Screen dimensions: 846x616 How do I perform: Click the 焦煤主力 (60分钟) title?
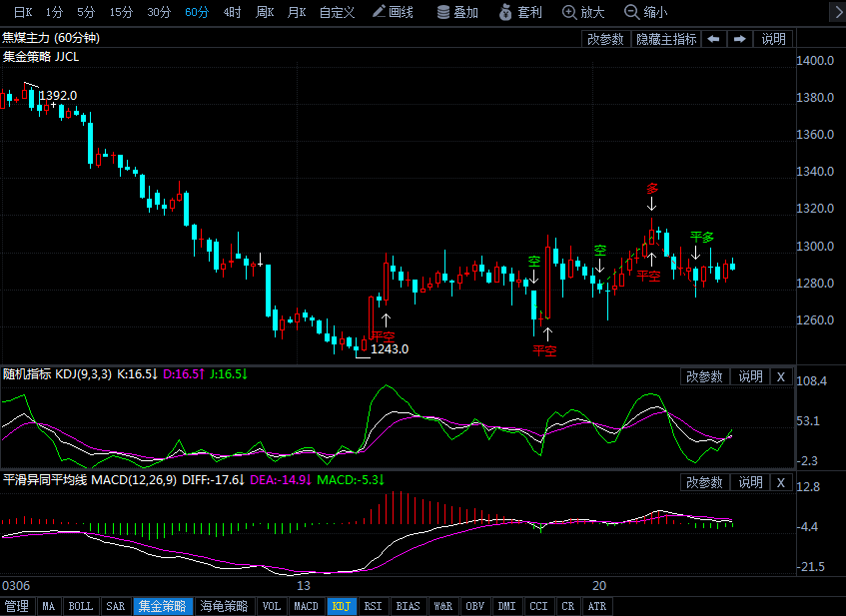coord(51,38)
